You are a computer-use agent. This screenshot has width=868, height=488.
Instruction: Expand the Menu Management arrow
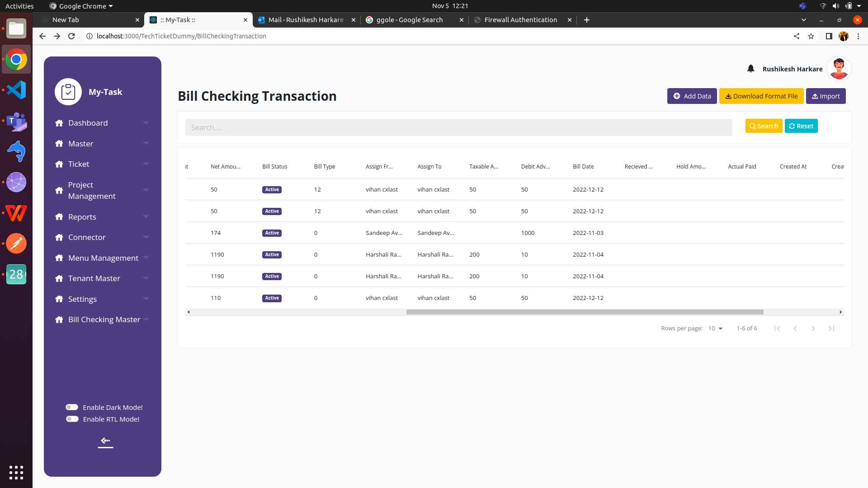coord(146,258)
